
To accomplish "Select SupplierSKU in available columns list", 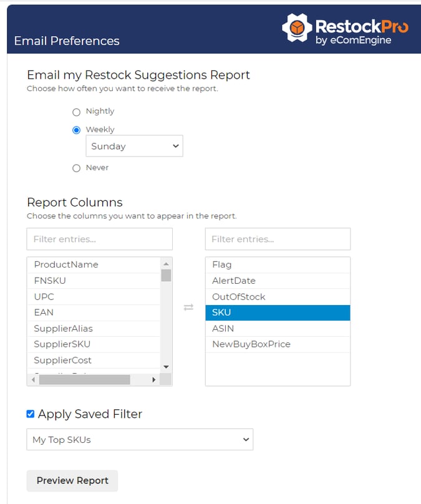I will pos(94,344).
